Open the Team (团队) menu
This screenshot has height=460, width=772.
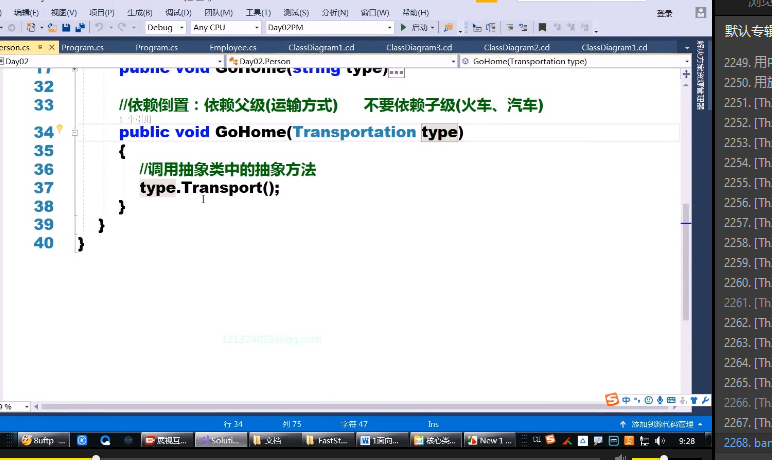[x=218, y=12]
